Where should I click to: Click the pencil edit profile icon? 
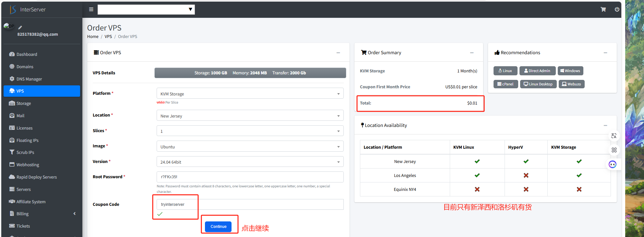click(20, 28)
